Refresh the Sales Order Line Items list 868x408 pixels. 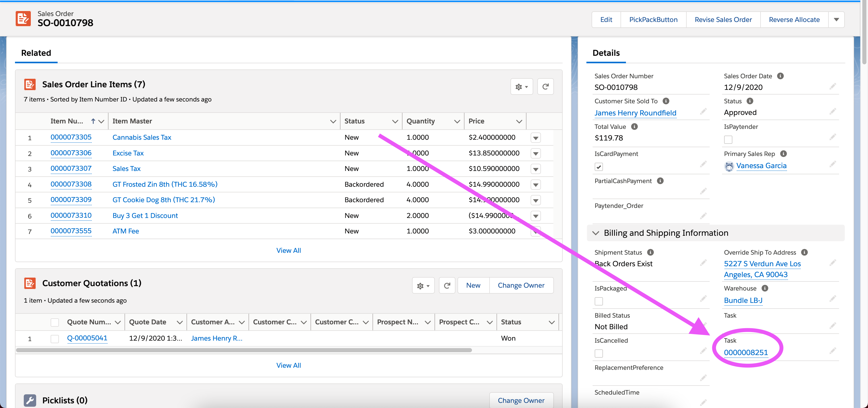click(545, 87)
